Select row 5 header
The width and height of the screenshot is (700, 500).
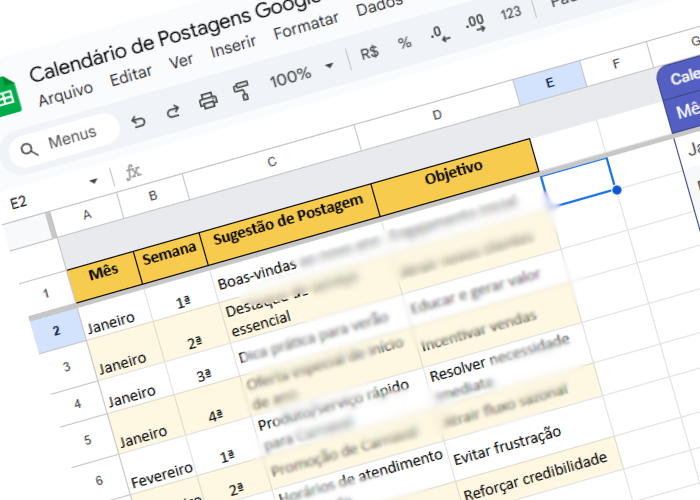88,440
